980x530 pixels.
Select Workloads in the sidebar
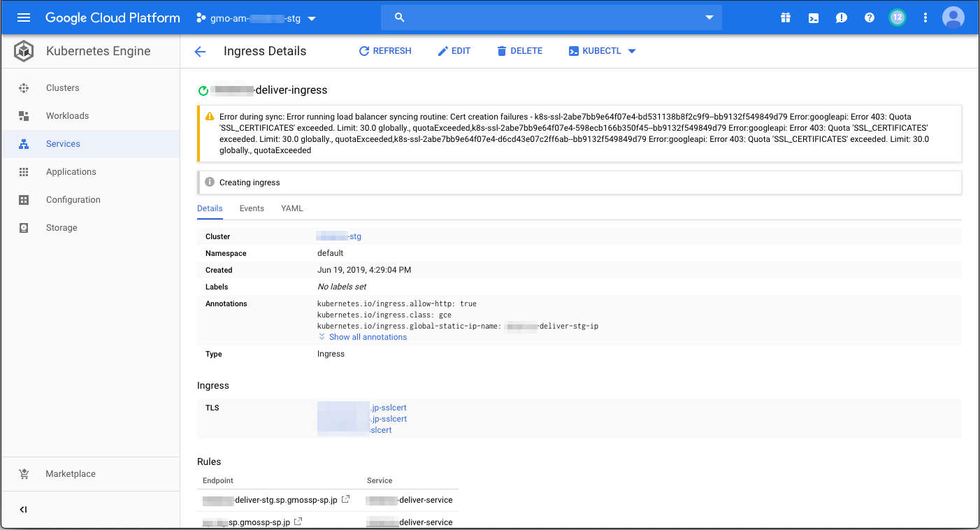pos(67,116)
